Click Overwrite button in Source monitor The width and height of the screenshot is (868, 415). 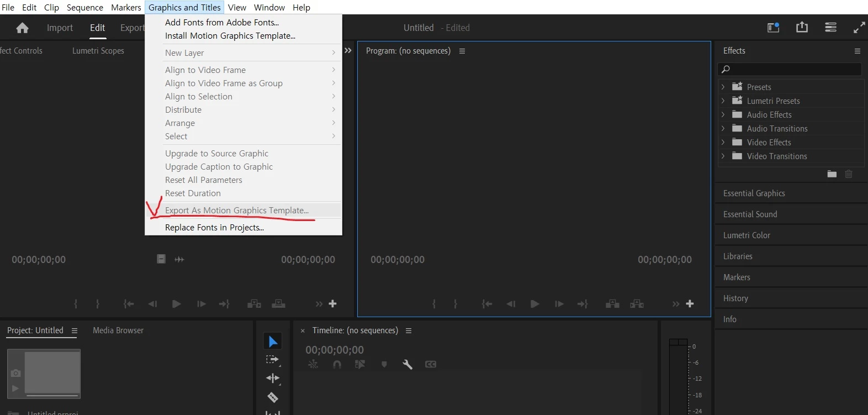(278, 304)
